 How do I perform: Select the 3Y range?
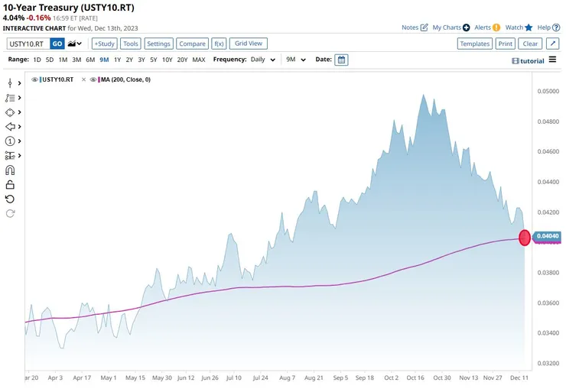click(141, 60)
